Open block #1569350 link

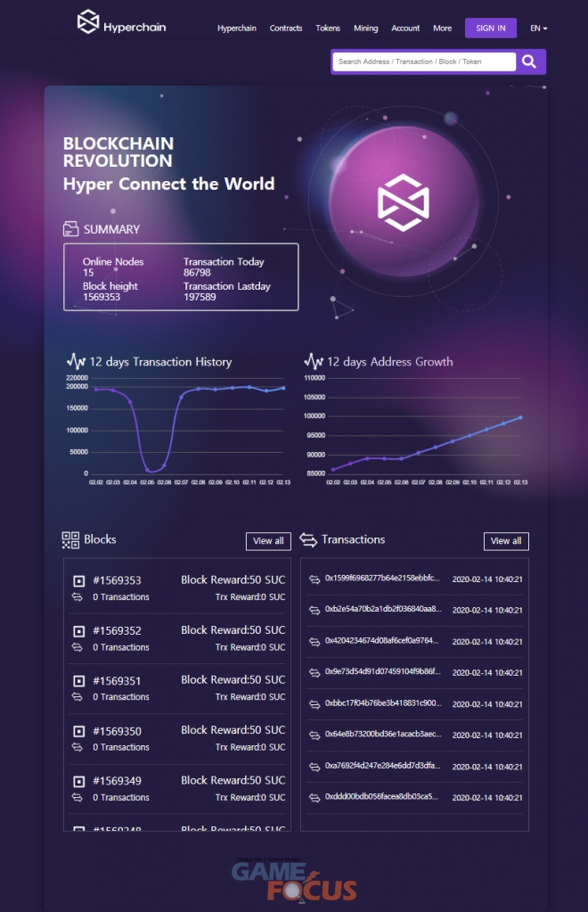[117, 731]
